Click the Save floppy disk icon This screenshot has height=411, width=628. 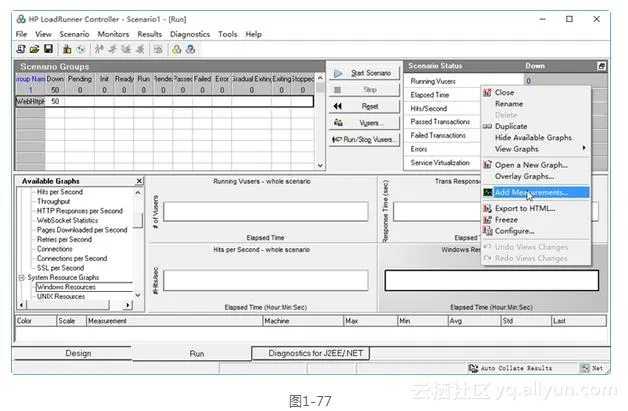[x=48, y=49]
